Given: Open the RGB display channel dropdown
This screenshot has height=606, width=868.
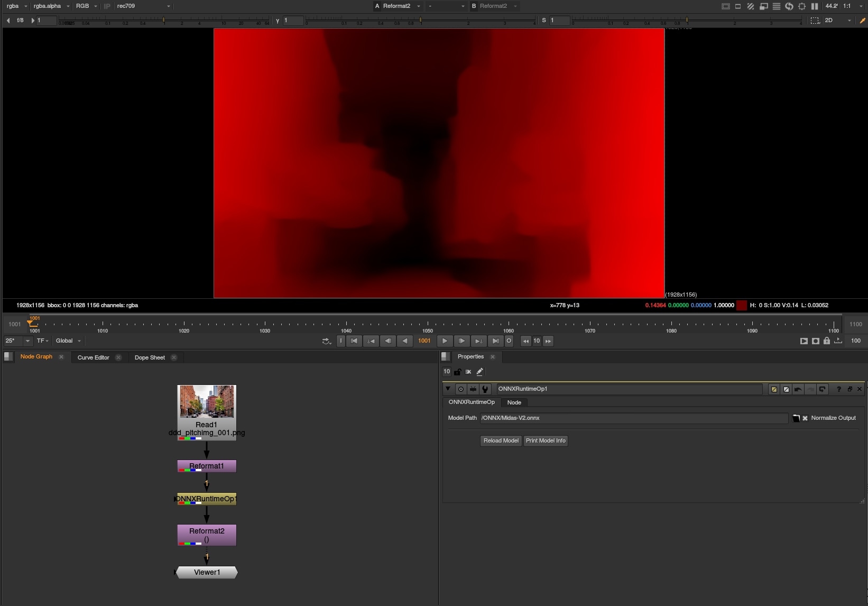Looking at the screenshot, I should (x=87, y=6).
